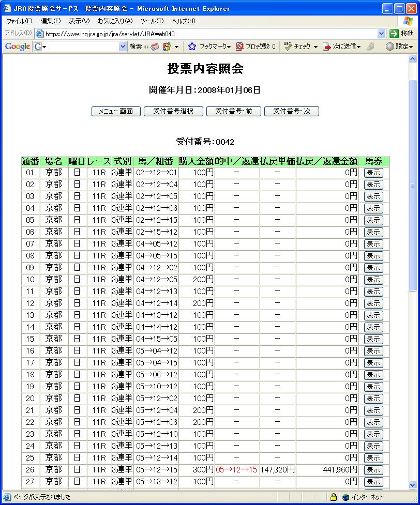Click the 441,960円 payout amount
The image size is (420, 505).
tap(340, 470)
